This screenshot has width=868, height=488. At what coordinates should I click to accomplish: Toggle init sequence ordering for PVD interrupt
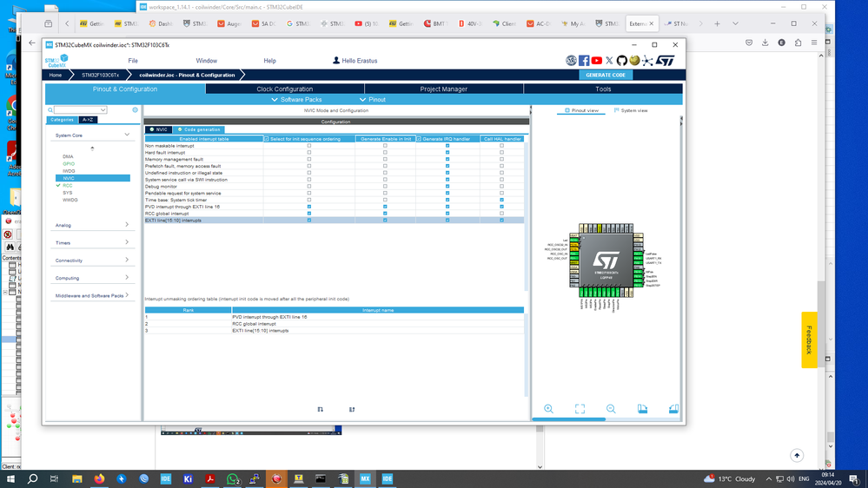point(309,207)
